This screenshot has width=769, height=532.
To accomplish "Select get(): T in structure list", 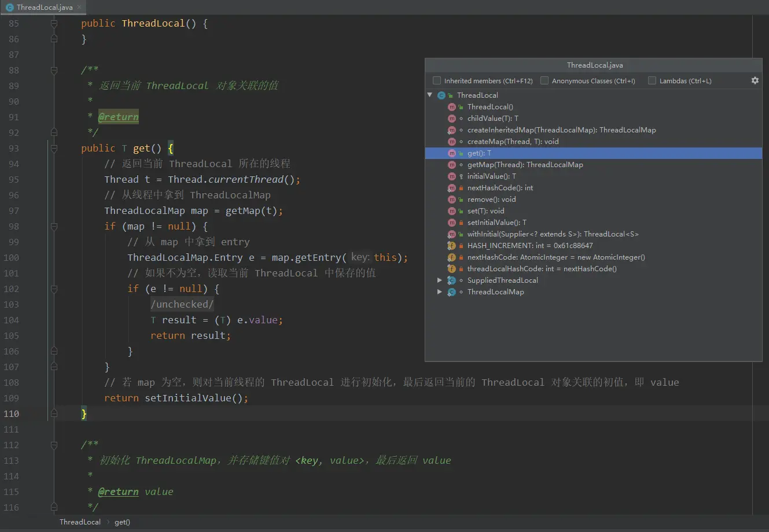I will coord(594,153).
